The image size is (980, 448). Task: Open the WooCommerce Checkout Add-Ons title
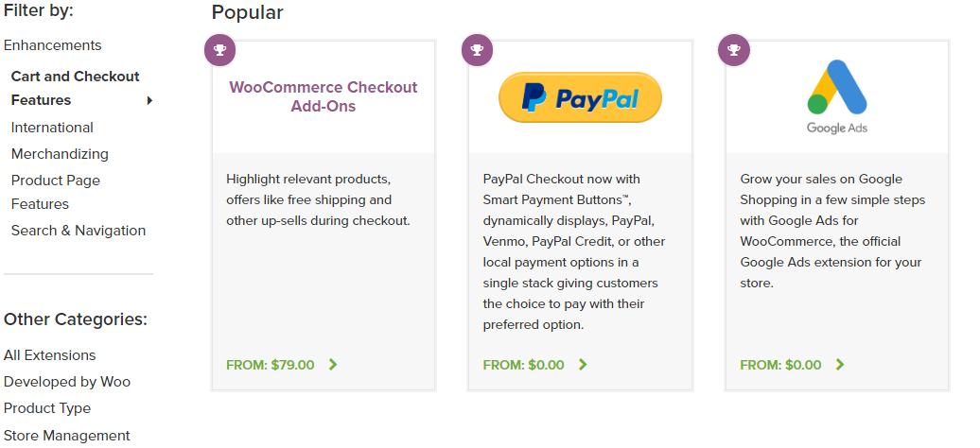pos(324,96)
